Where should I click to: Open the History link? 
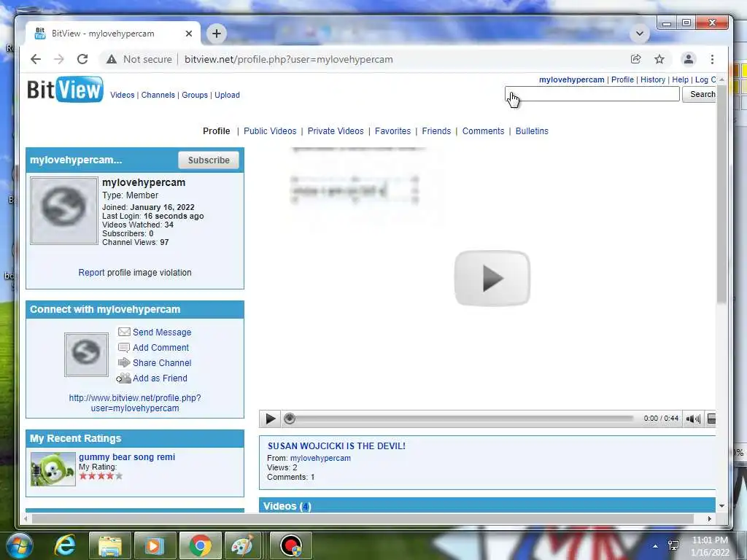pyautogui.click(x=653, y=79)
